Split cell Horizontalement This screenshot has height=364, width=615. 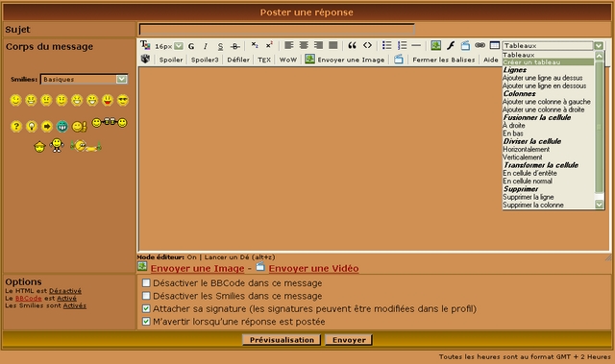[x=526, y=149]
